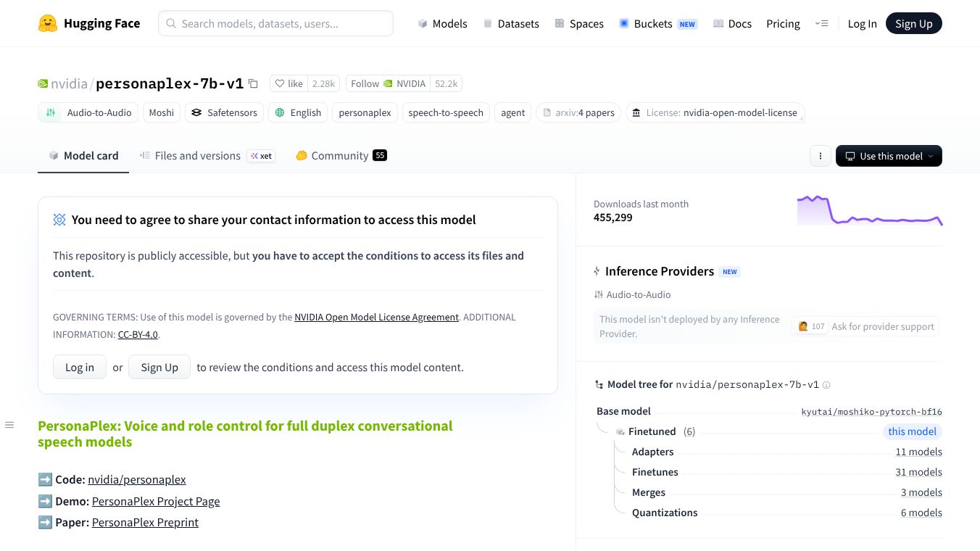Image resolution: width=980 pixels, height=551 pixels.
Task: Click the table of contents icon at the left edge
Action: pos(9,425)
